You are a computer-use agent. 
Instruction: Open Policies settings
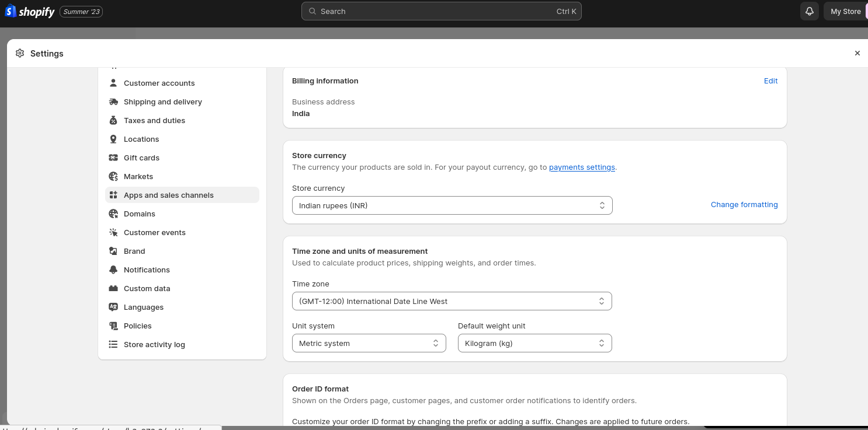pyautogui.click(x=182, y=326)
